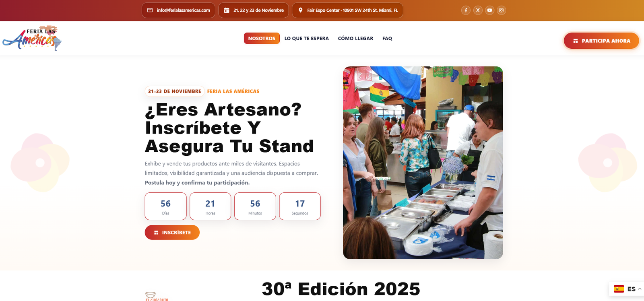
Task: Click 'Postula hoy y confirma tu participación.' text
Action: click(197, 183)
